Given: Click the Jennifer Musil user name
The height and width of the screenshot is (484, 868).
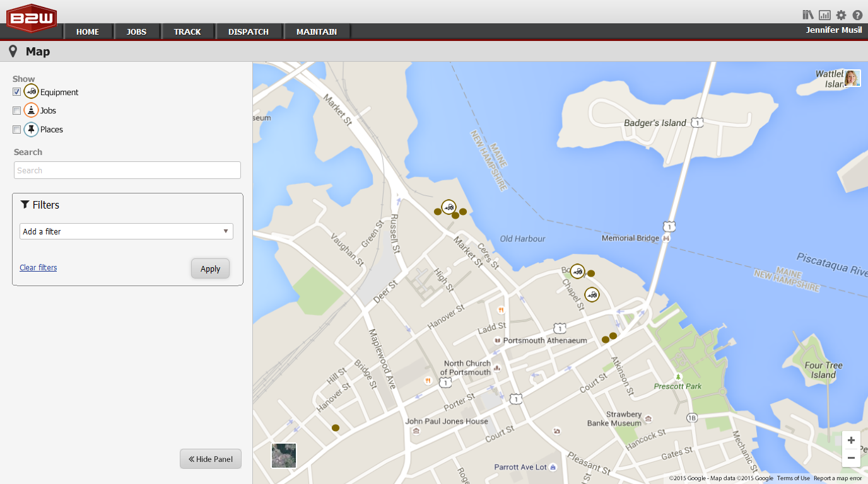Looking at the screenshot, I should point(833,30).
